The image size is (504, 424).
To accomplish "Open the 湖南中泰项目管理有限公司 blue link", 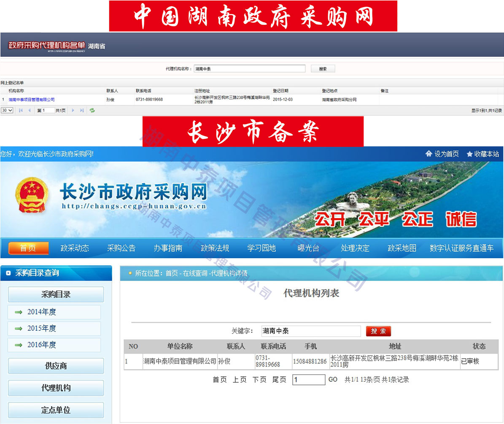I will 32,100.
